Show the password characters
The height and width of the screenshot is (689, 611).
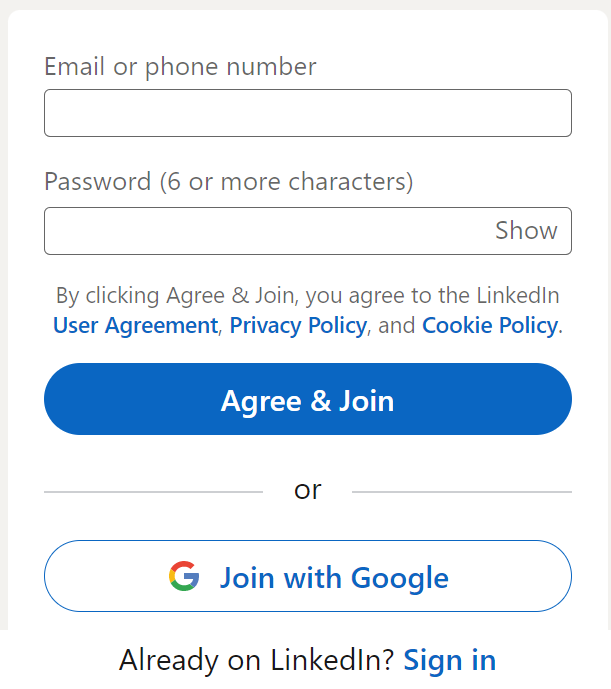[x=526, y=231]
